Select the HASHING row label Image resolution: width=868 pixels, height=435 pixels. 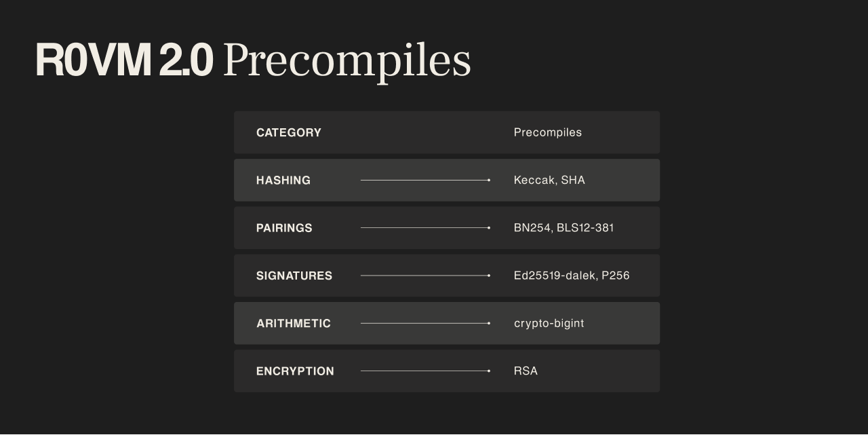(x=283, y=181)
